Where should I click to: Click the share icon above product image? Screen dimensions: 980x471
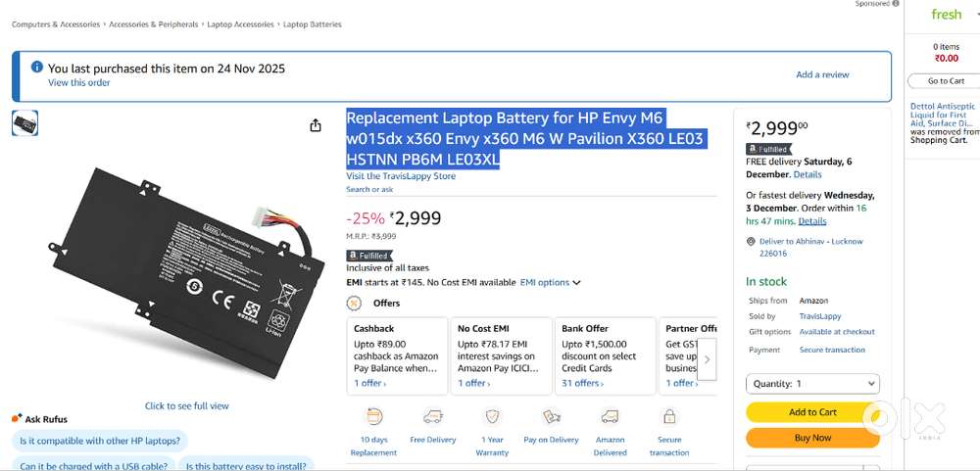(316, 125)
